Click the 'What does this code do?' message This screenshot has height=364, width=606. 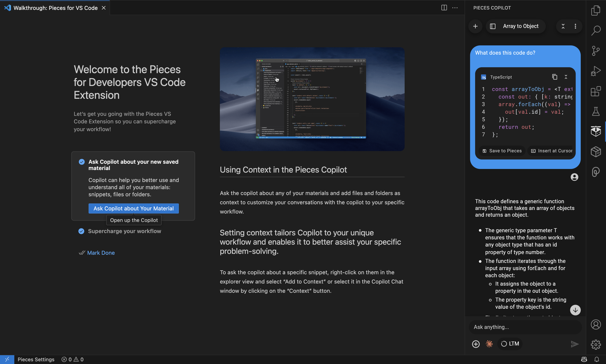505,53
